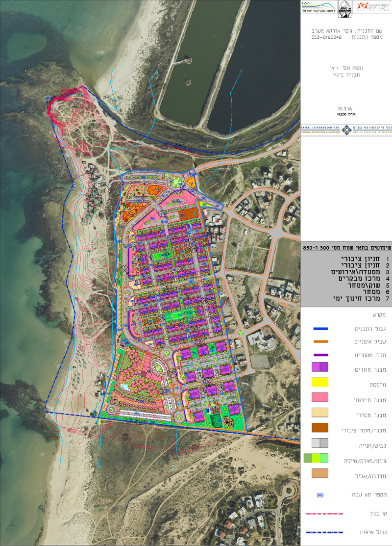Image resolution: width=392 pixels, height=546 pixels.
Task: Click the מספר תא שטח legend label
Action: tap(369, 495)
